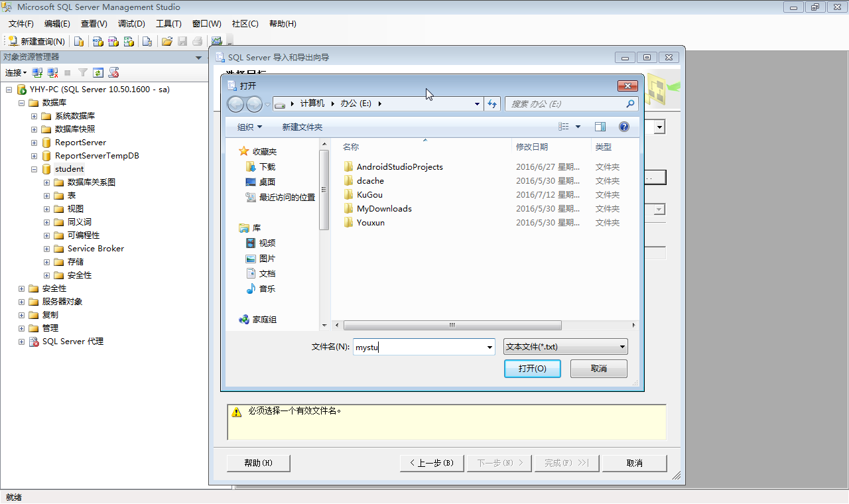This screenshot has height=504, width=849.
Task: Open the 窗口(W) menu
Action: coord(207,24)
